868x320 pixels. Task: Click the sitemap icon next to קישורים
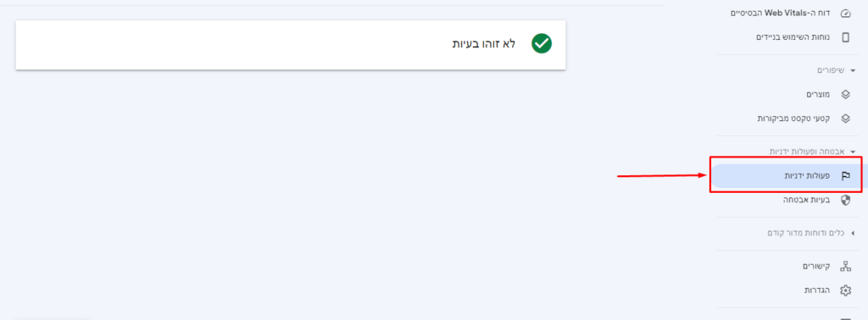pyautogui.click(x=845, y=266)
